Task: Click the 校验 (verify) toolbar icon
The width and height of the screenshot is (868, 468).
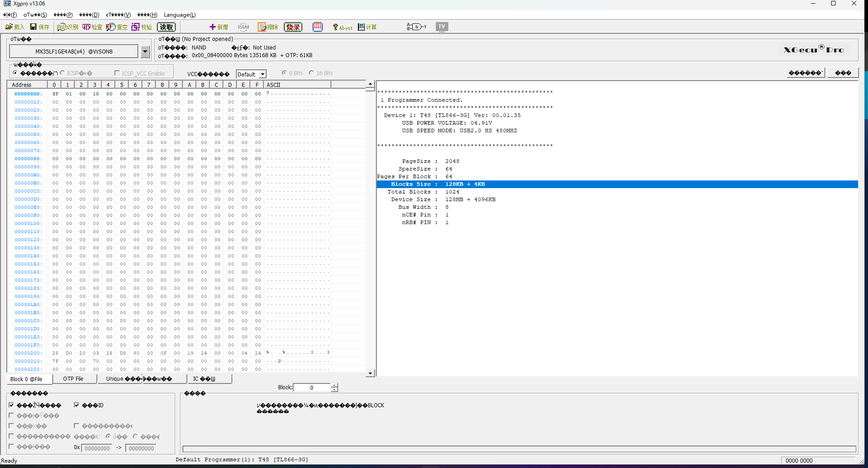Action: 141,27
